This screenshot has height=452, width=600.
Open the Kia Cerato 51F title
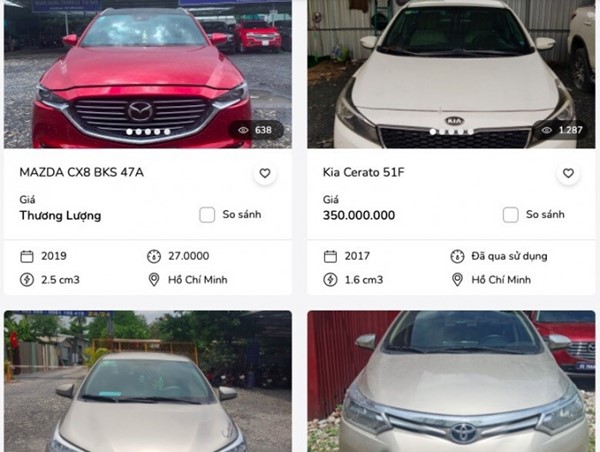coord(363,173)
